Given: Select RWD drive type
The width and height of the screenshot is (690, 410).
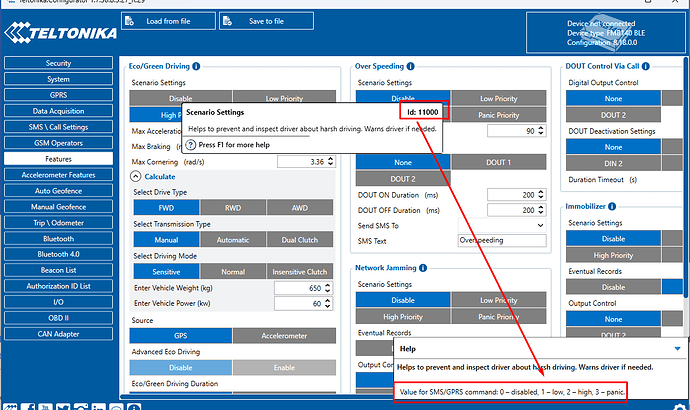Looking at the screenshot, I should click(233, 208).
